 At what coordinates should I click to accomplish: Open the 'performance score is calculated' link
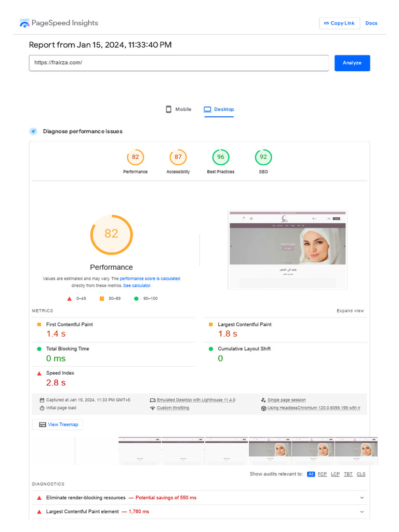(150, 278)
